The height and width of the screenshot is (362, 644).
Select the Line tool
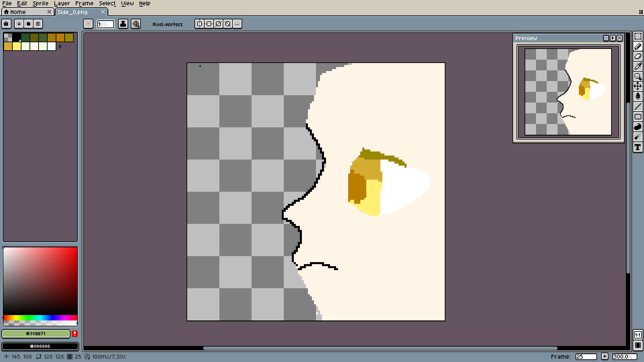[638, 107]
